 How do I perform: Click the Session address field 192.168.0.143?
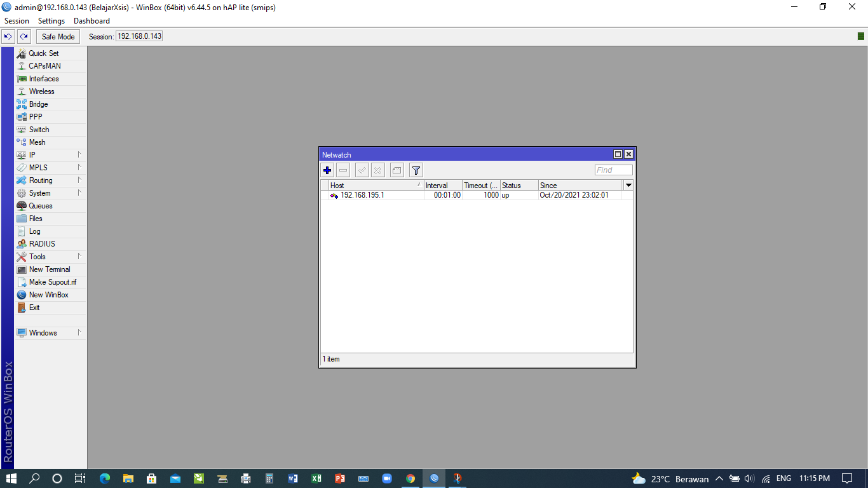pos(139,36)
